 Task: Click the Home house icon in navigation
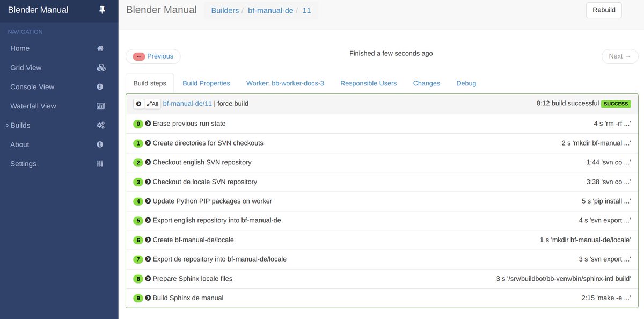[100, 48]
